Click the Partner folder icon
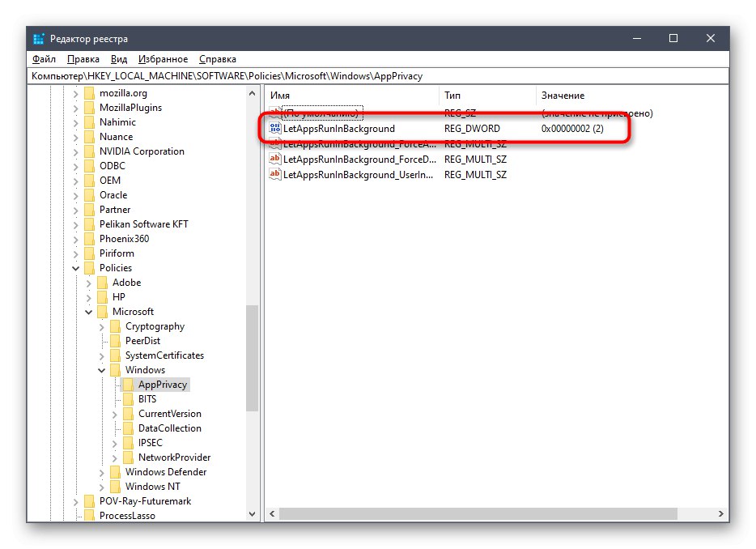756x549 pixels. pyautogui.click(x=89, y=210)
